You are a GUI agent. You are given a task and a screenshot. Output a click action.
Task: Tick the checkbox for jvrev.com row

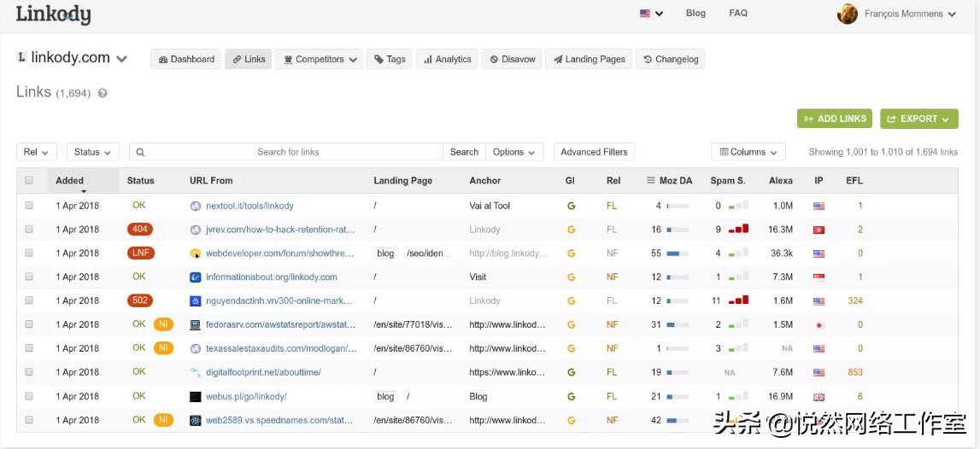click(x=29, y=229)
